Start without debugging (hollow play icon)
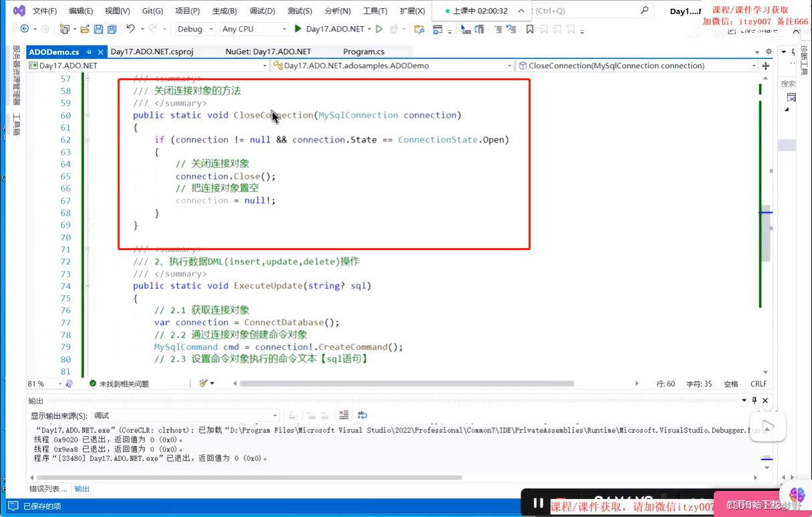Screen dimensions: 812x517 [379, 29]
